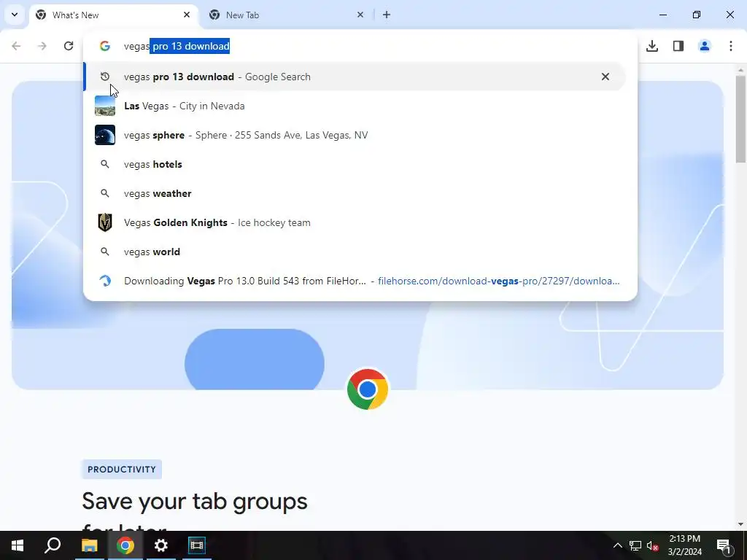Viewport: 747px width, 560px height.
Task: Choose Vegas Golden Knights hockey team suggestion
Action: [355, 222]
